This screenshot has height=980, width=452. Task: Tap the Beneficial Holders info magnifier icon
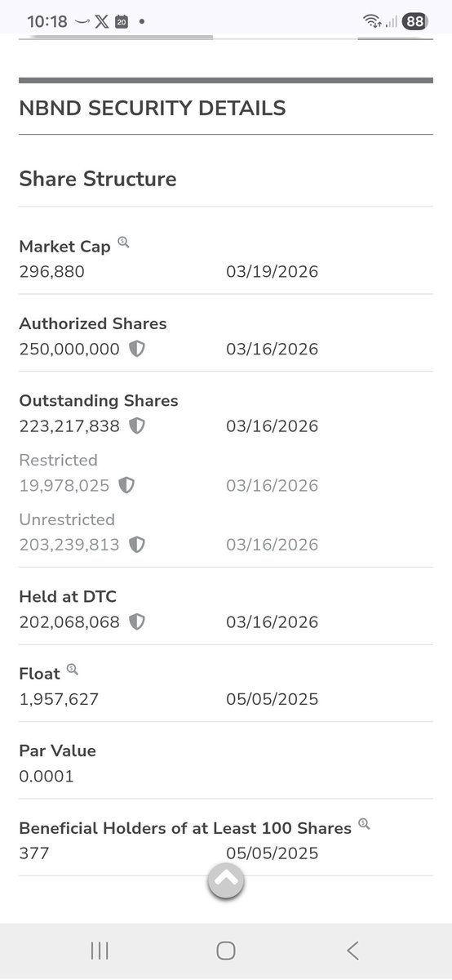(364, 825)
